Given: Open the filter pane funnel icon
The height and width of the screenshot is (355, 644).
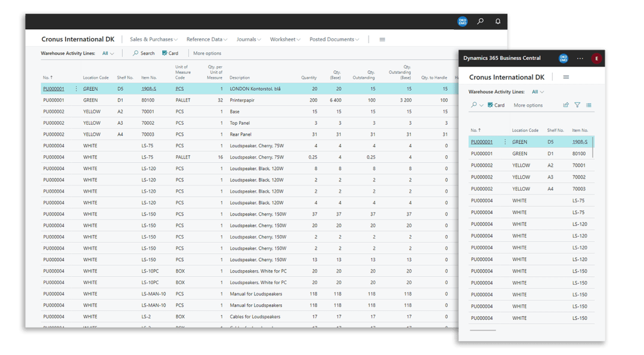Looking at the screenshot, I should (577, 105).
